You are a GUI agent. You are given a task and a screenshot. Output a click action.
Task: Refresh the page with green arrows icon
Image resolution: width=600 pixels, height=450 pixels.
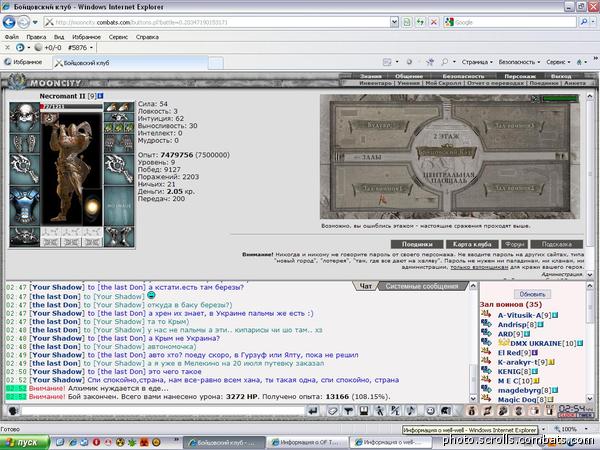[x=420, y=22]
